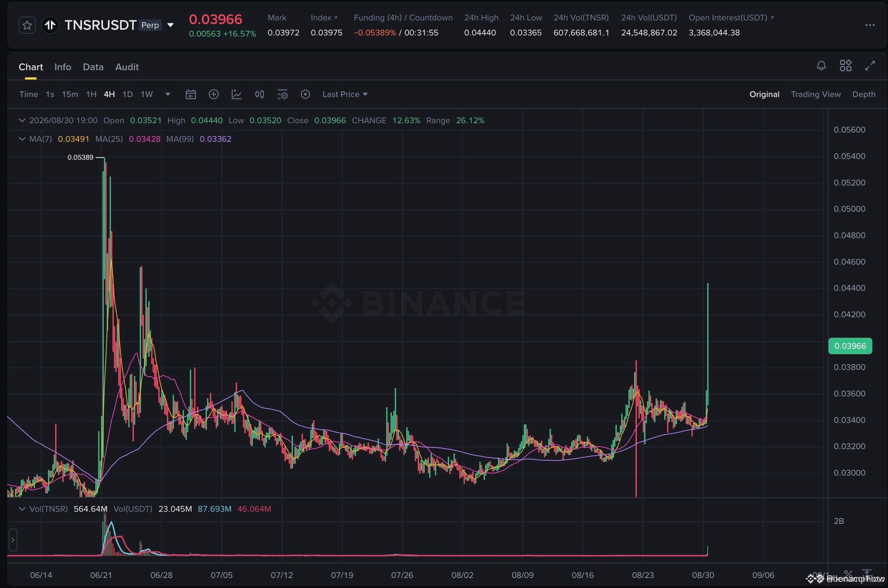
Task: Collapse the OHLC info row chevron
Action: click(22, 120)
